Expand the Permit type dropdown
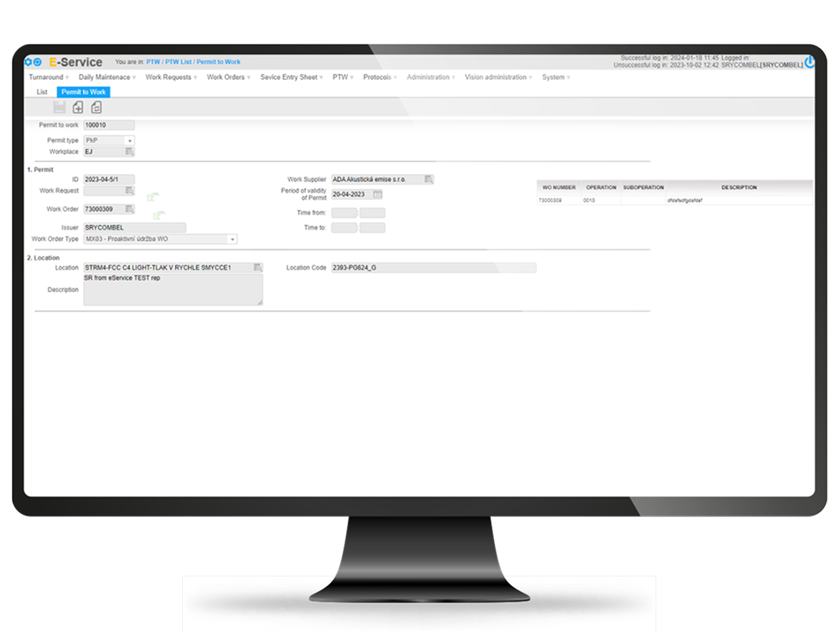The width and height of the screenshot is (840, 632). pos(130,140)
